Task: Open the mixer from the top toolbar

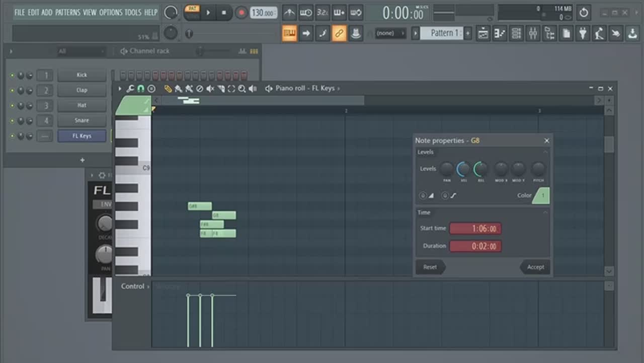Action: click(533, 34)
